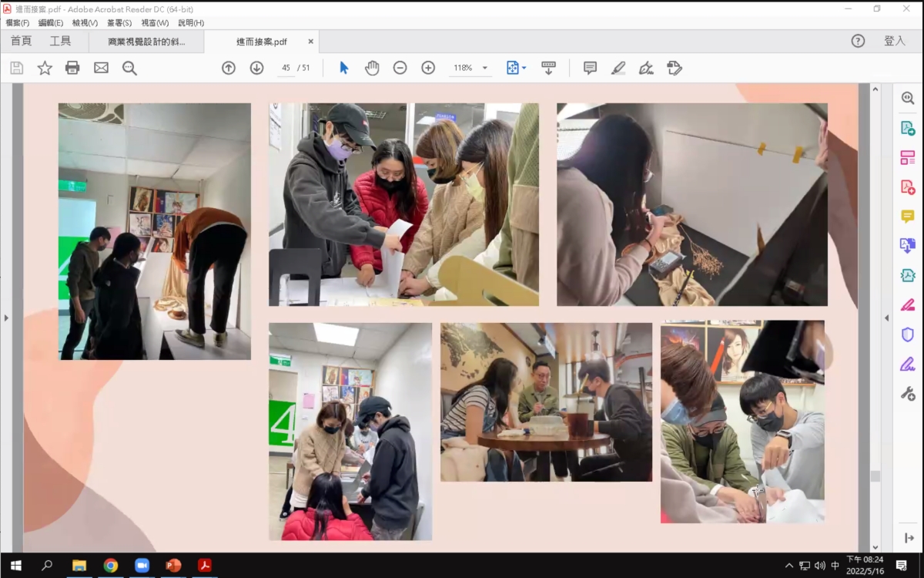
Task: Switch to the 商業視覺設計 tab
Action: 146,42
